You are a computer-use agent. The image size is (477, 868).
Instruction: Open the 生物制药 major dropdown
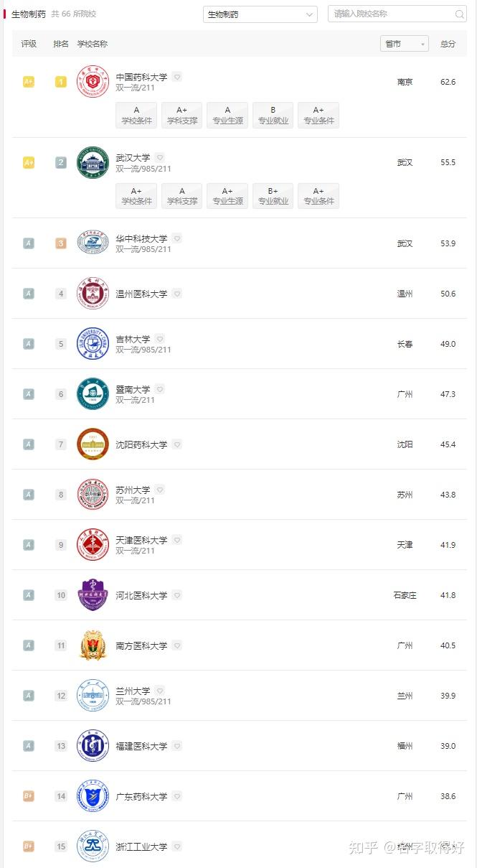(x=260, y=14)
